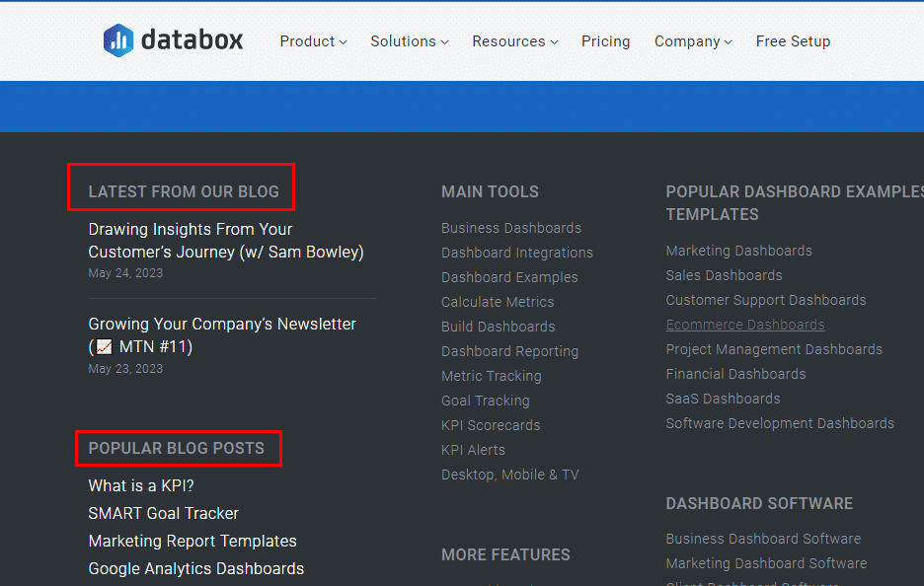Click the May 23, 2023 post date
Image resolution: width=924 pixels, height=586 pixels.
(125, 369)
